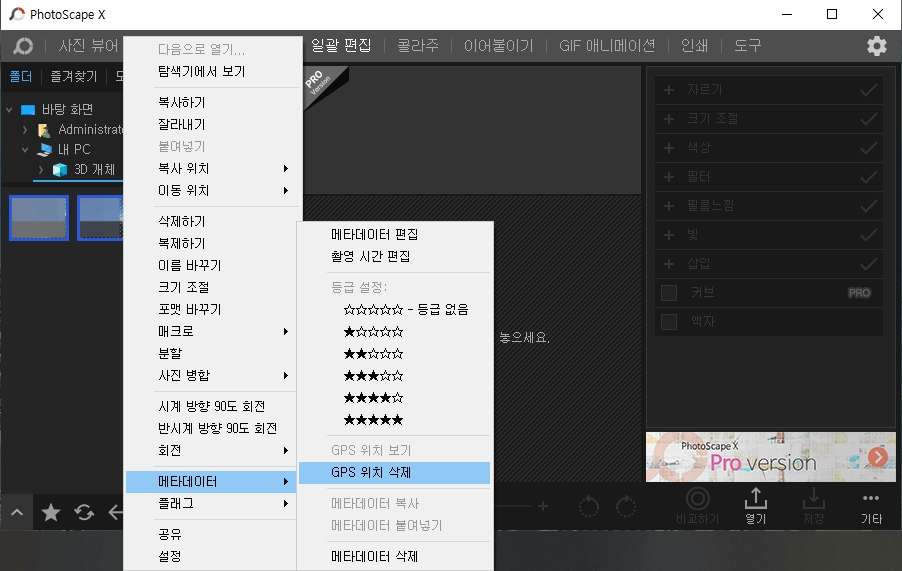Image resolution: width=902 pixels, height=571 pixels.
Task: Open the GIF 애니메이션 tab
Action: tap(607, 45)
